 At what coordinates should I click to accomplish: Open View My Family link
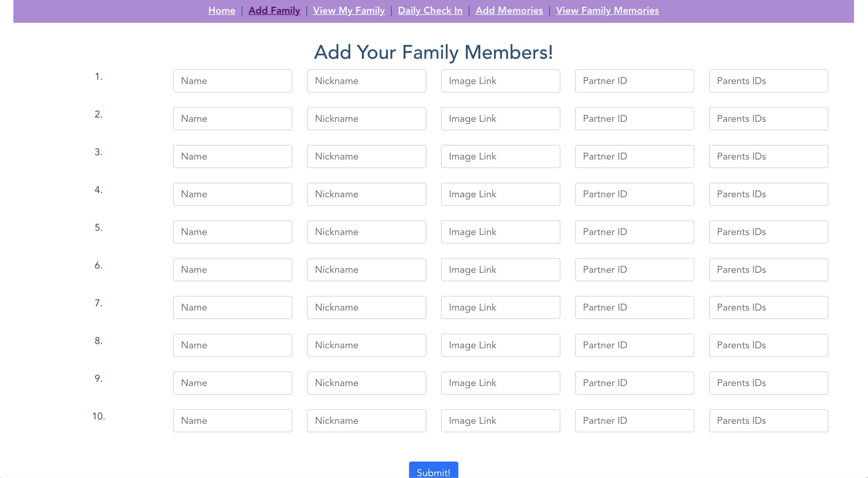pyautogui.click(x=349, y=10)
